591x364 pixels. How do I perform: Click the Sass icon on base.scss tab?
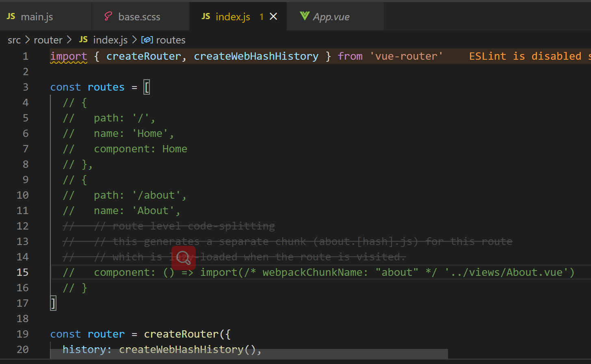(108, 16)
